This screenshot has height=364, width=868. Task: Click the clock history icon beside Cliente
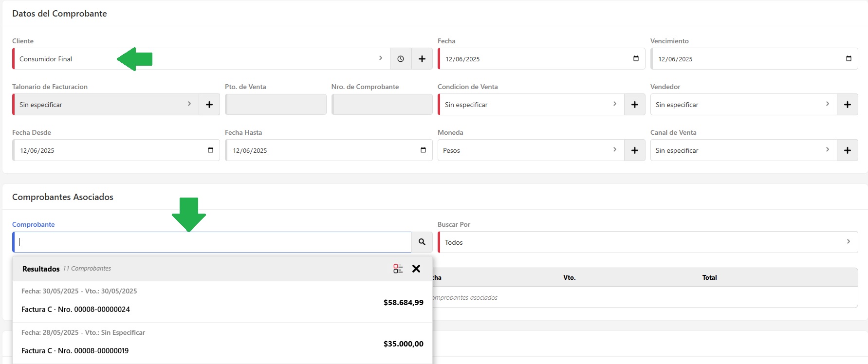[x=401, y=59]
